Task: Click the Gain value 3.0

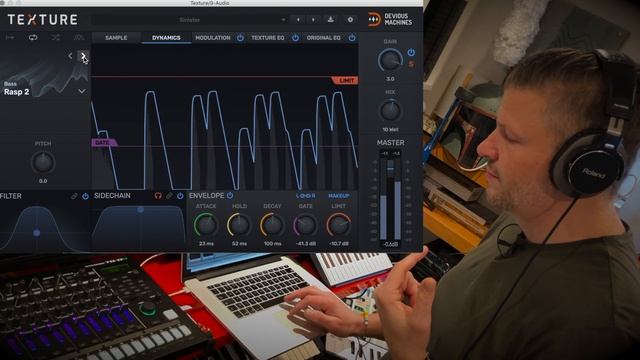Action: pyautogui.click(x=390, y=79)
